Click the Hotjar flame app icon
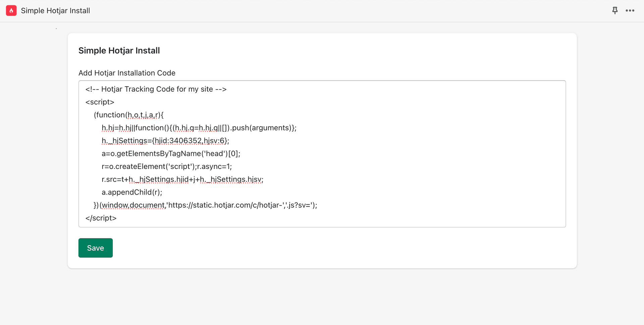The height and width of the screenshot is (325, 644). pyautogui.click(x=11, y=11)
